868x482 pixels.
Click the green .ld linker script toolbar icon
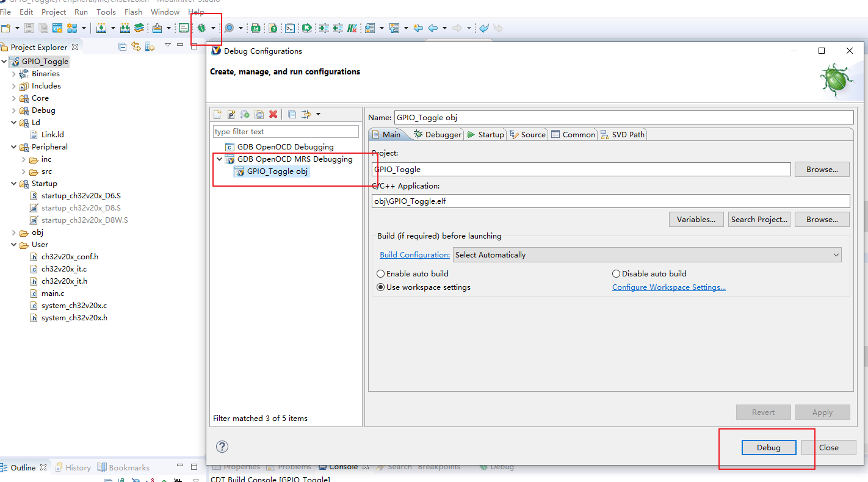(256, 28)
